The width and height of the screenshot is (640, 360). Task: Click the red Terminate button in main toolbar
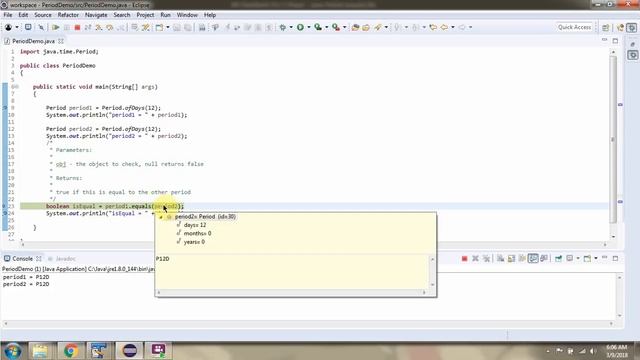tap(77, 27)
